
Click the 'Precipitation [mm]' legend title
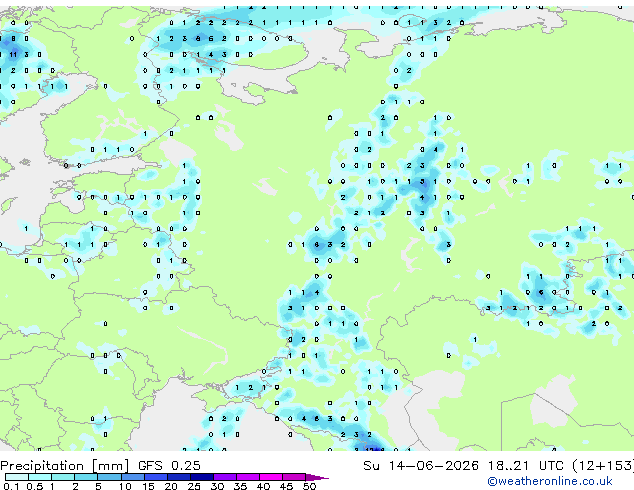click(64, 466)
